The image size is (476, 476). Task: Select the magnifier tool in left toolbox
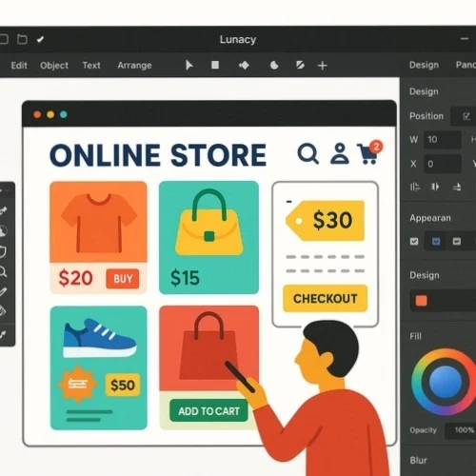[x=3, y=271]
